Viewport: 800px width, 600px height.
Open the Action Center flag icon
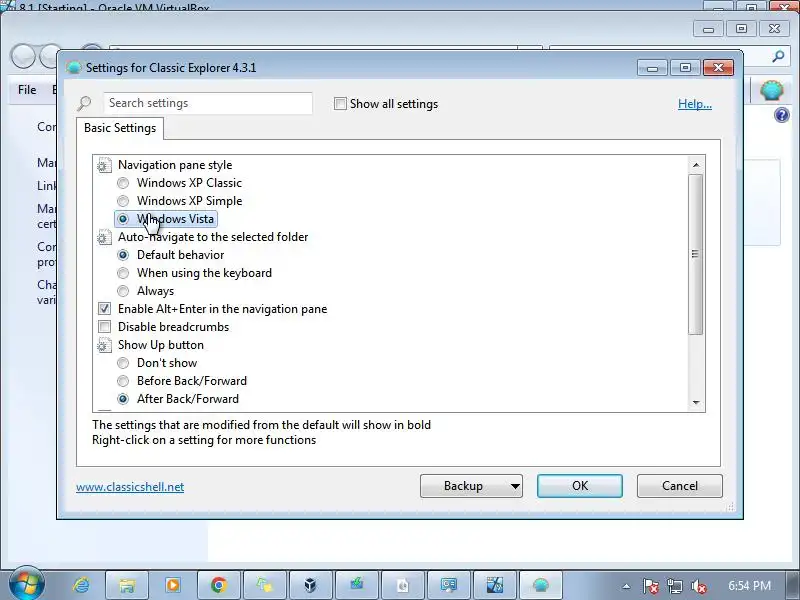point(650,586)
